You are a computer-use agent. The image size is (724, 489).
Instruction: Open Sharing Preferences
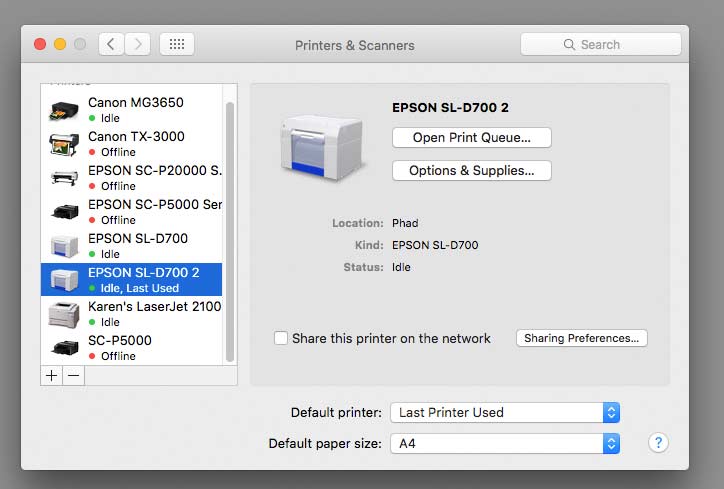[582, 338]
